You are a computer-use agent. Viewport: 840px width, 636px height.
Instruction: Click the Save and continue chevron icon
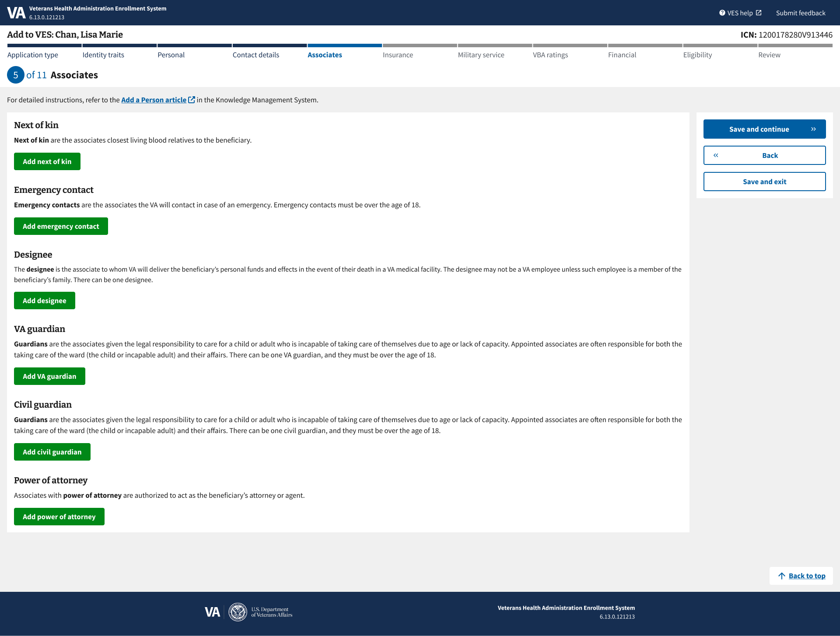click(x=813, y=129)
